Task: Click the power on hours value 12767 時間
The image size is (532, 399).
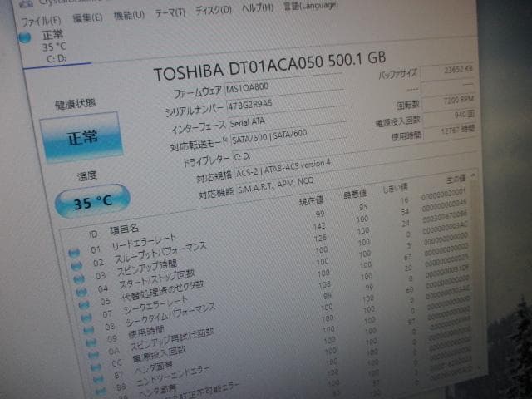Action: pyautogui.click(x=451, y=131)
